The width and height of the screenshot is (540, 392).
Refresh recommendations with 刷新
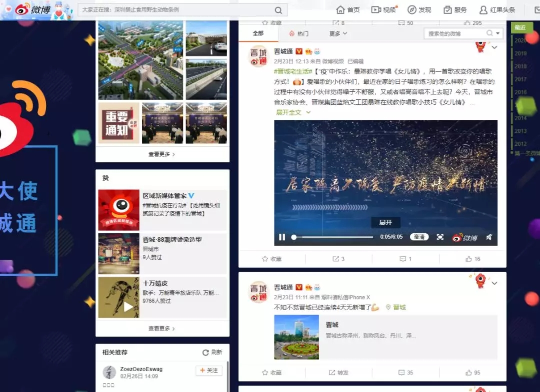212,352
